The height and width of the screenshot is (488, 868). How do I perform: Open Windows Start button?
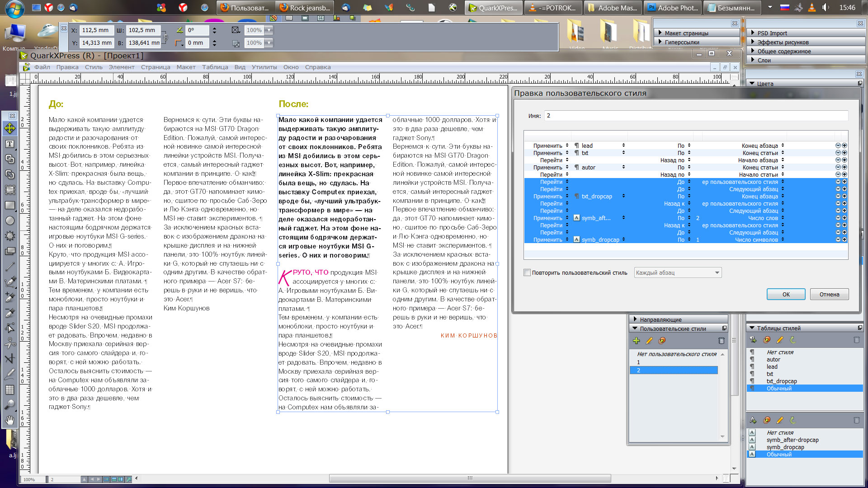click(x=14, y=8)
